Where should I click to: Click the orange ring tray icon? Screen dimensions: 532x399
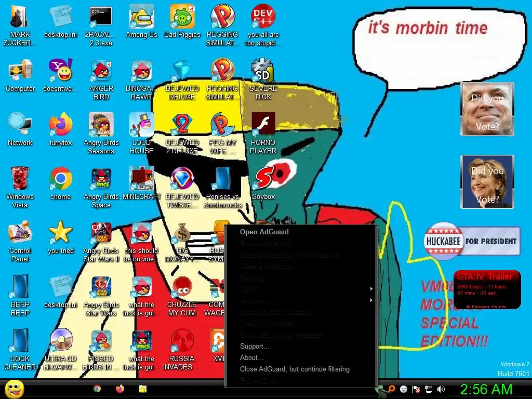coord(392,389)
